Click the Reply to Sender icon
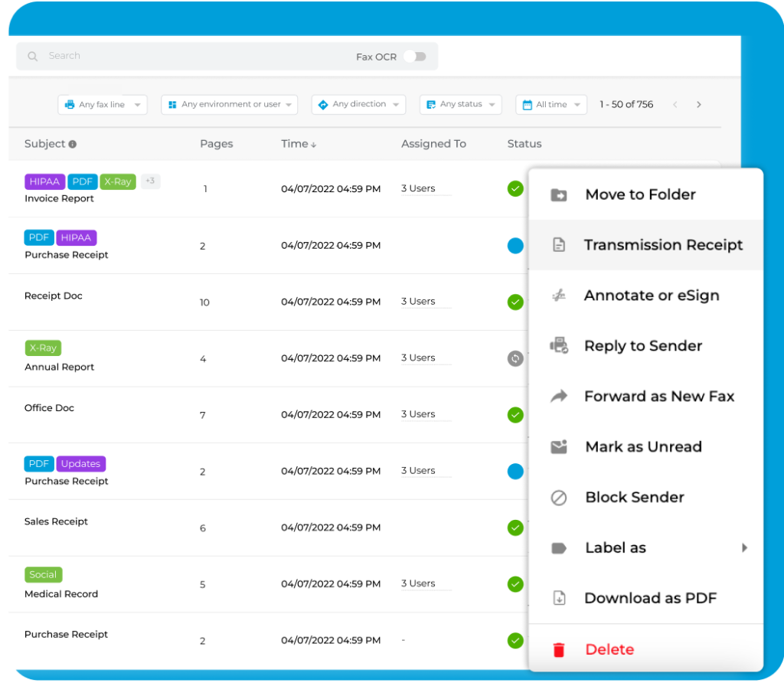The image size is (784, 683). [558, 346]
